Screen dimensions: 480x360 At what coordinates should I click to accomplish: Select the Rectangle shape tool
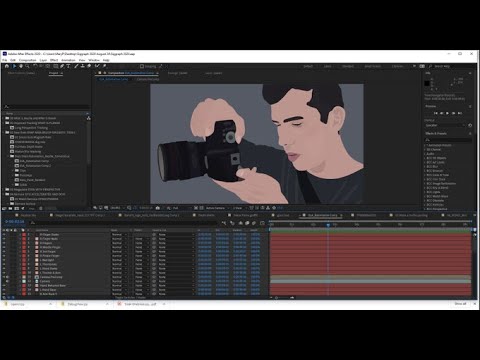pyautogui.click(x=55, y=66)
